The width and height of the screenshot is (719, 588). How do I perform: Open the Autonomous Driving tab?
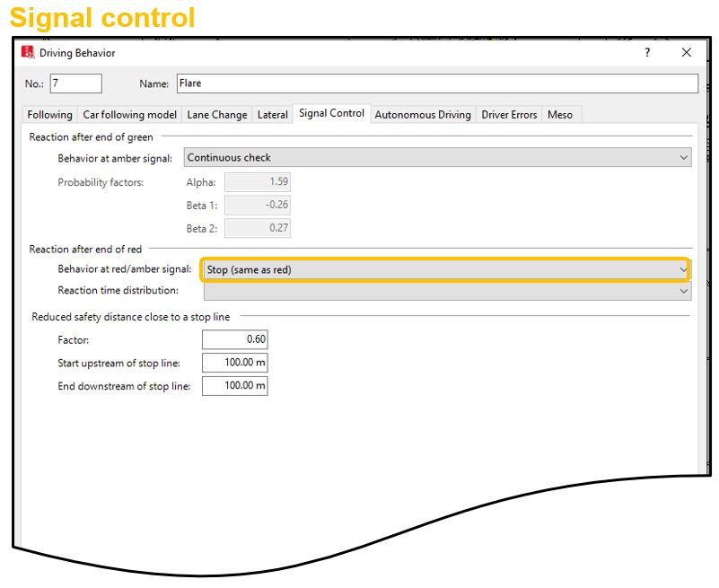pos(423,115)
